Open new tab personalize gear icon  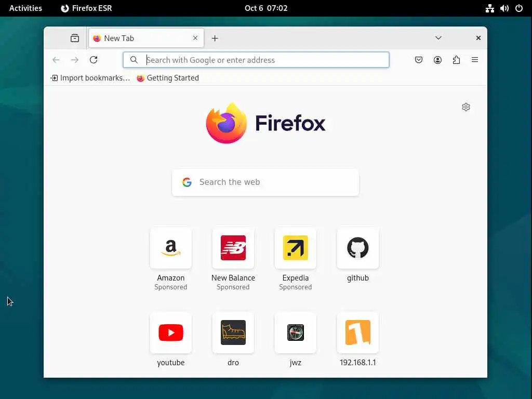(x=466, y=107)
